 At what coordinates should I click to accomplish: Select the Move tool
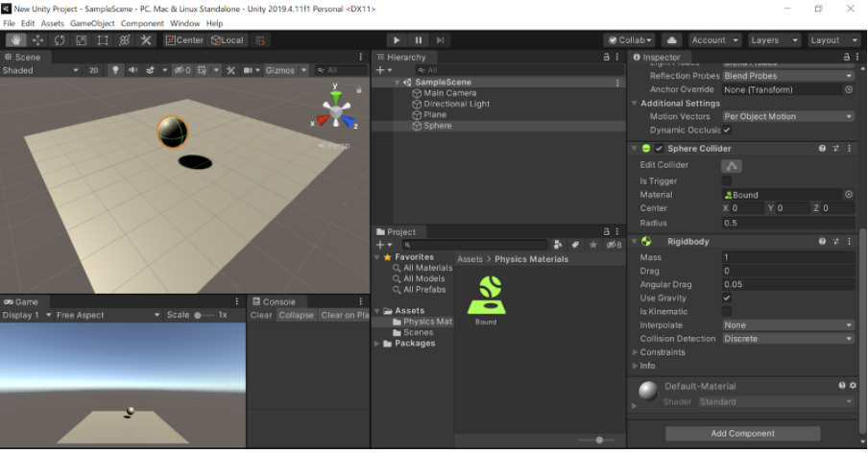(37, 40)
